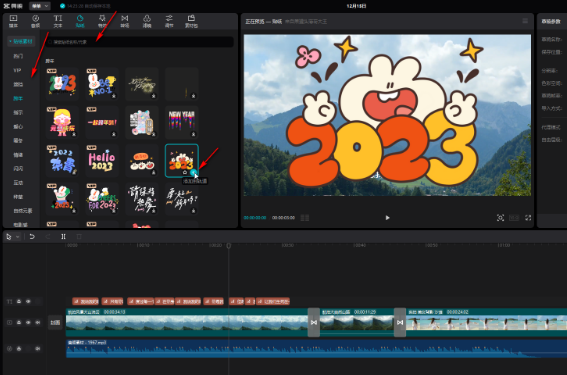
Task: Enter fullscreen preview
Action: [x=528, y=218]
